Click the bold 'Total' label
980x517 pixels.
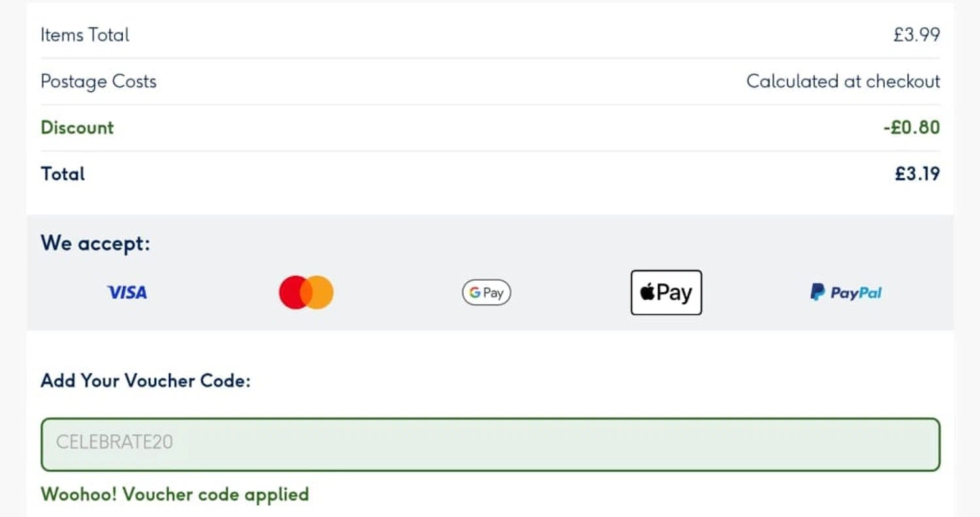coord(63,174)
